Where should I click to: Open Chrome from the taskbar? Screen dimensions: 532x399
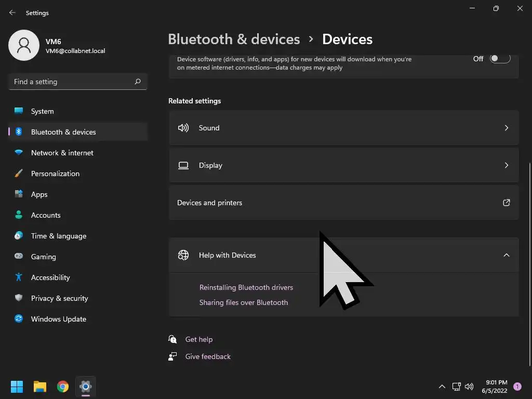pyautogui.click(x=63, y=387)
